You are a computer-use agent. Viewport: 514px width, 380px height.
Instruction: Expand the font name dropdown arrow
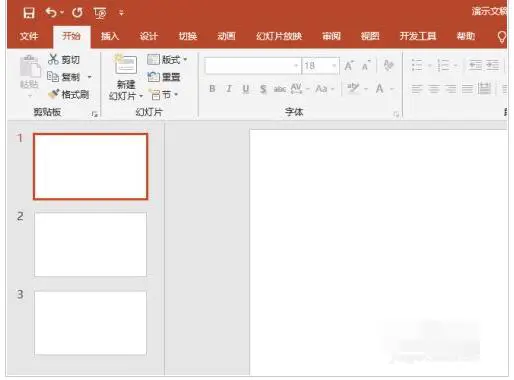pos(296,66)
